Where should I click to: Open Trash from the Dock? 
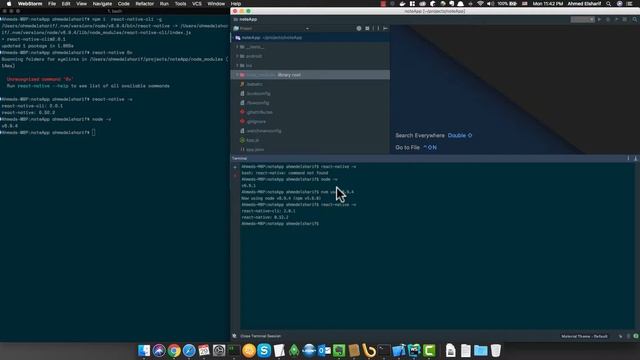496,351
